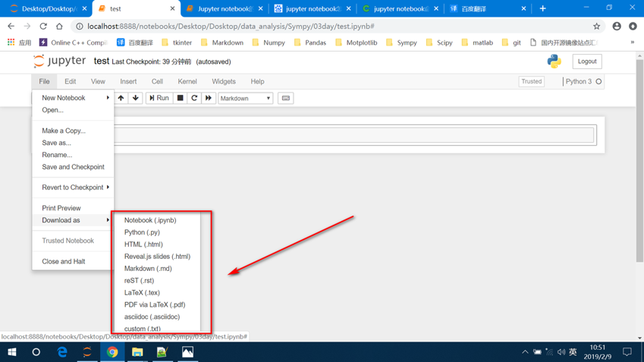Go back in browser history

click(x=11, y=27)
